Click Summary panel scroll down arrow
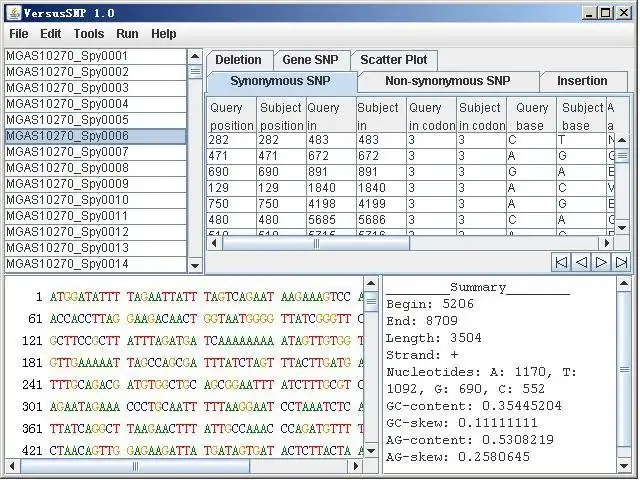The width and height of the screenshot is (640, 480). click(x=624, y=466)
